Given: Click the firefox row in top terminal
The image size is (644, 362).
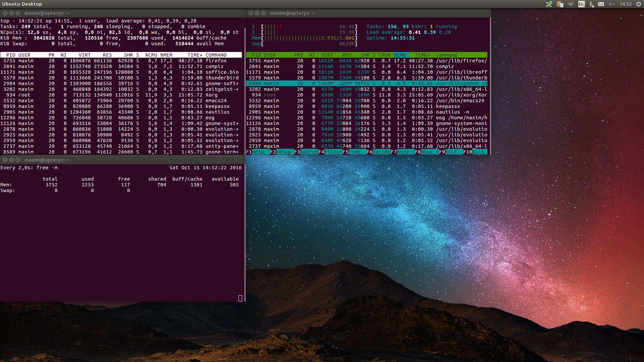Looking at the screenshot, I should [121, 61].
